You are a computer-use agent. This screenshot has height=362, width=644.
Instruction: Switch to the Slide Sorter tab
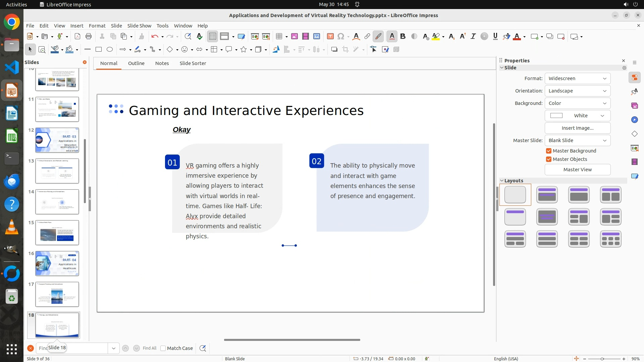(x=193, y=63)
